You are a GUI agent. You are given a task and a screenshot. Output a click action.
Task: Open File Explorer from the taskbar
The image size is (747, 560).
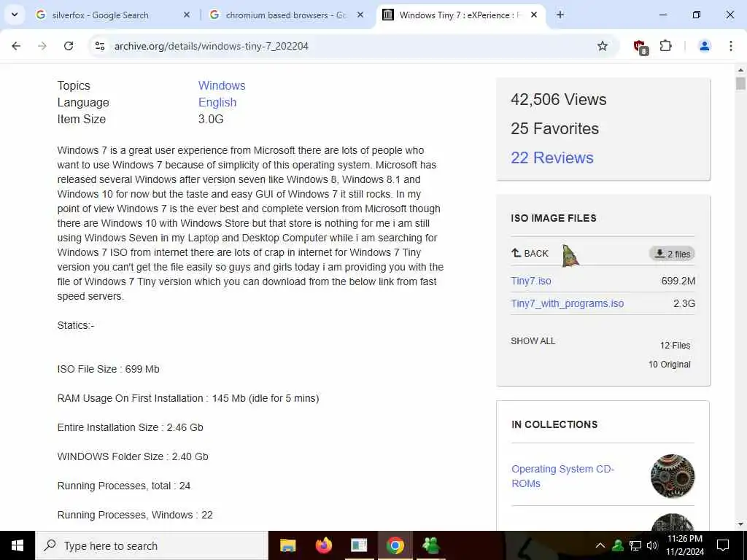[x=287, y=545]
